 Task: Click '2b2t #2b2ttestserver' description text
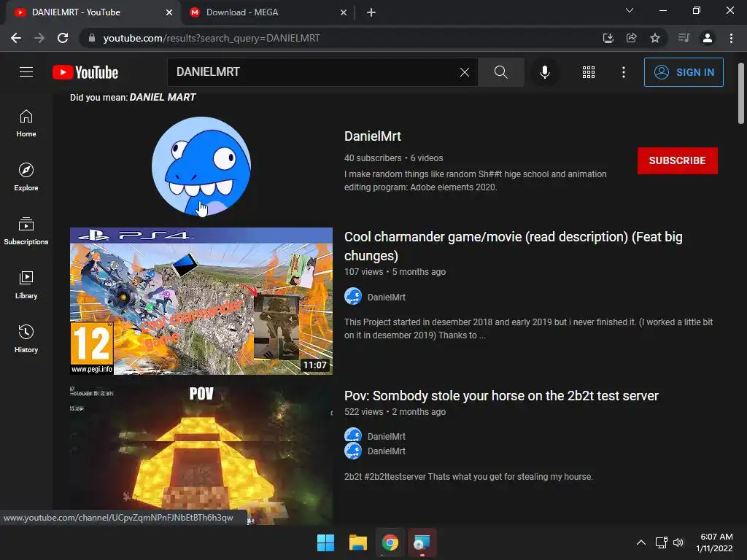point(468,477)
